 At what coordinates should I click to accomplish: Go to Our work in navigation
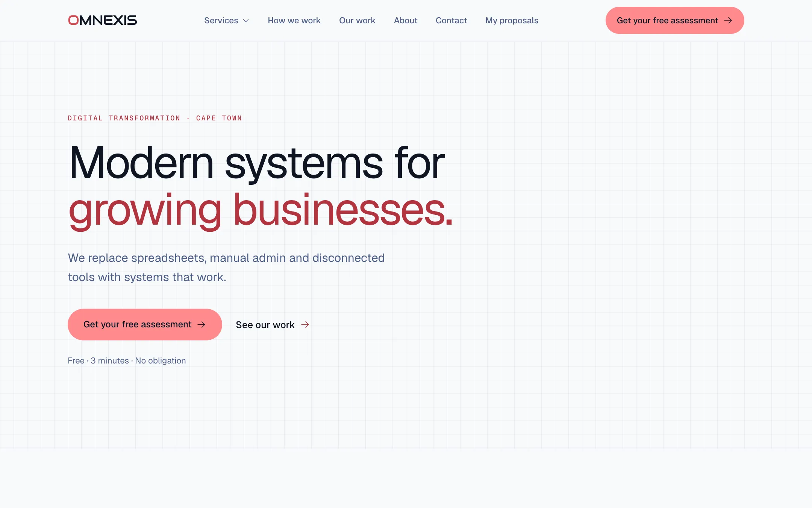pyautogui.click(x=357, y=20)
